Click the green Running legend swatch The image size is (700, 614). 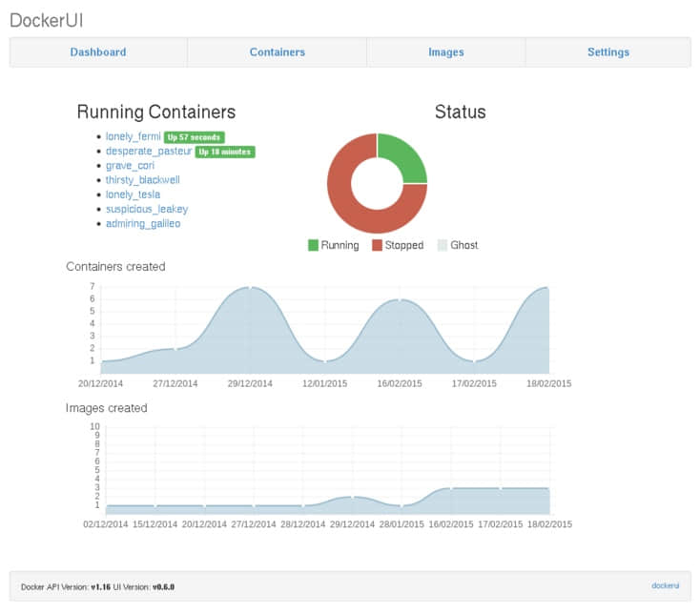(313, 245)
